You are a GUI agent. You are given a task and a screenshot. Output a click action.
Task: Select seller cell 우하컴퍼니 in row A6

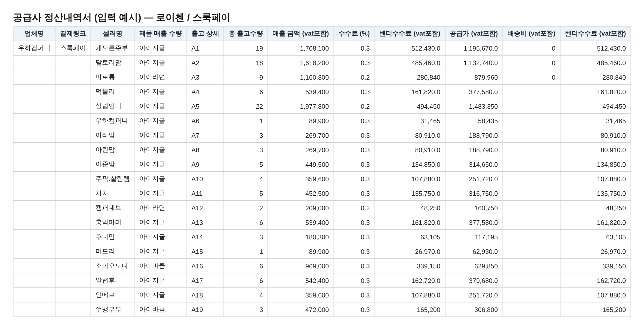pos(113,121)
